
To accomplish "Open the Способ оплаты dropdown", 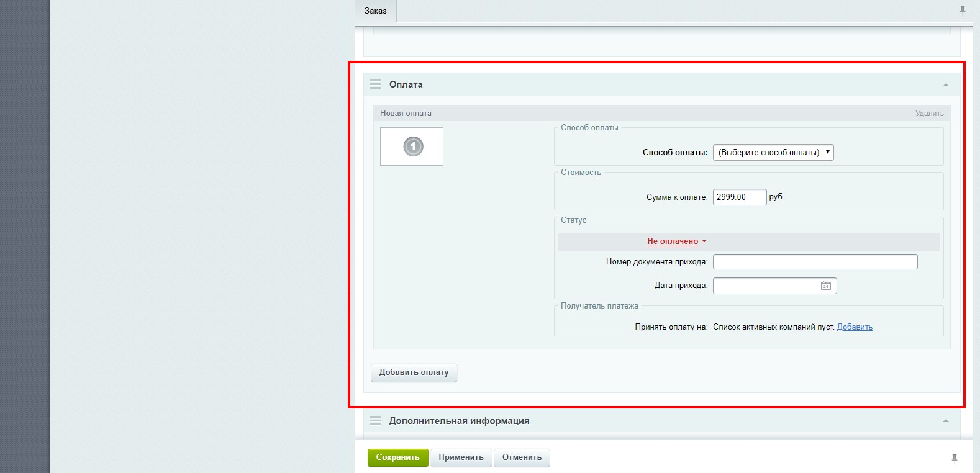I will (773, 152).
